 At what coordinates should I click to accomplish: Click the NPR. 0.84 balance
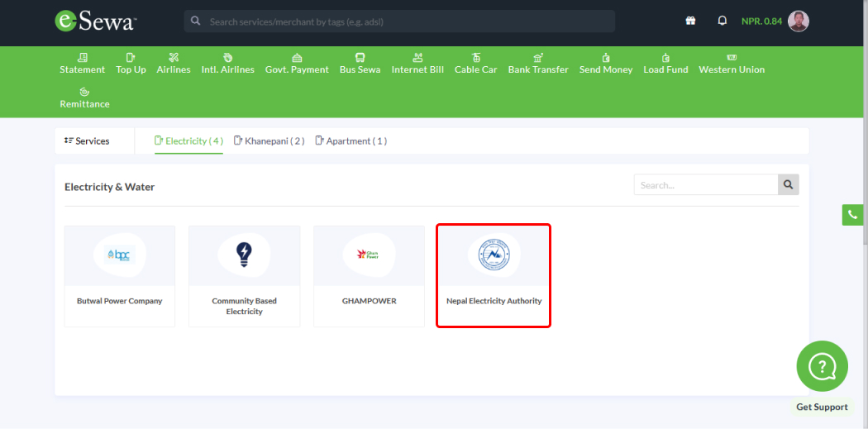(x=761, y=21)
